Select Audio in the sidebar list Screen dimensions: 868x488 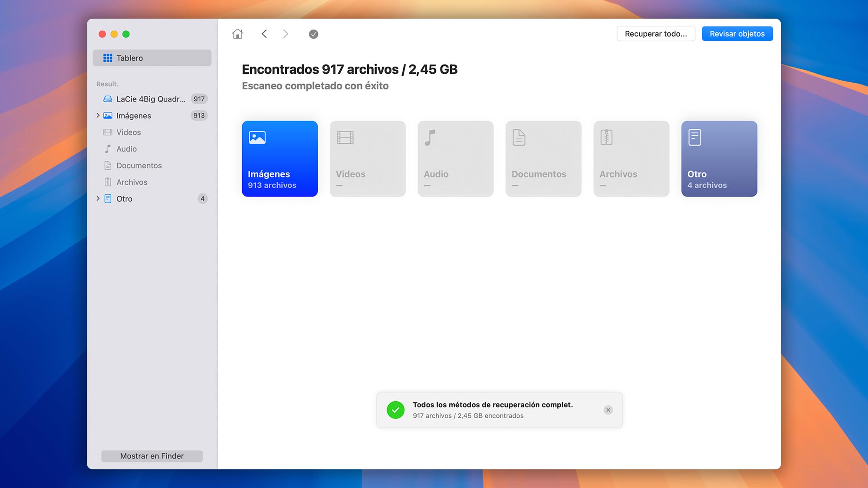(152, 149)
